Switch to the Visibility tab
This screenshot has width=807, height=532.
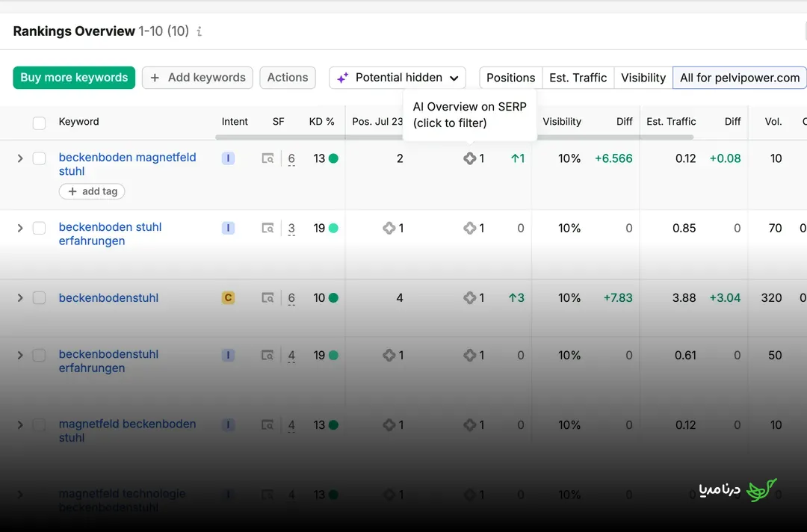point(643,78)
